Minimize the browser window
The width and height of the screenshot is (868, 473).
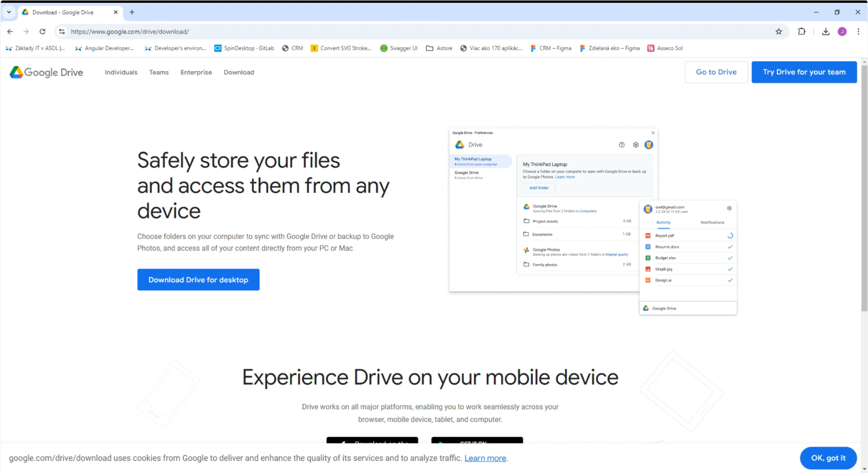point(816,12)
